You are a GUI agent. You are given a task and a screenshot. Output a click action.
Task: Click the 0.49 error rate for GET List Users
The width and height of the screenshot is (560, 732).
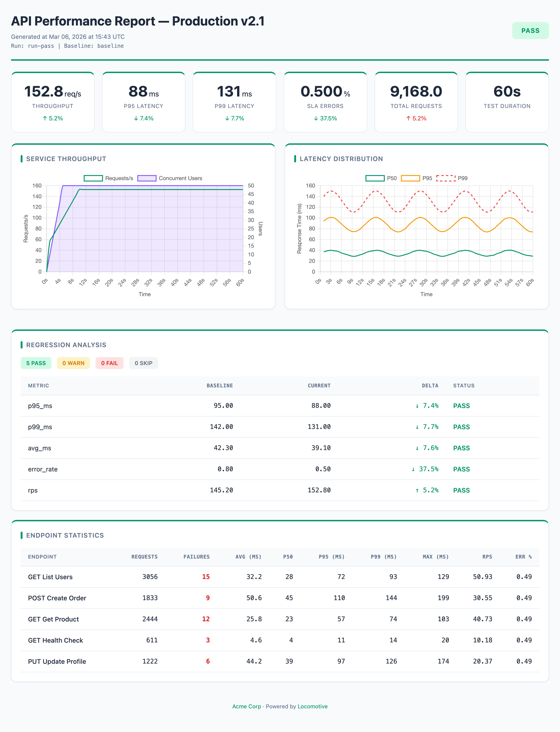pyautogui.click(x=524, y=577)
